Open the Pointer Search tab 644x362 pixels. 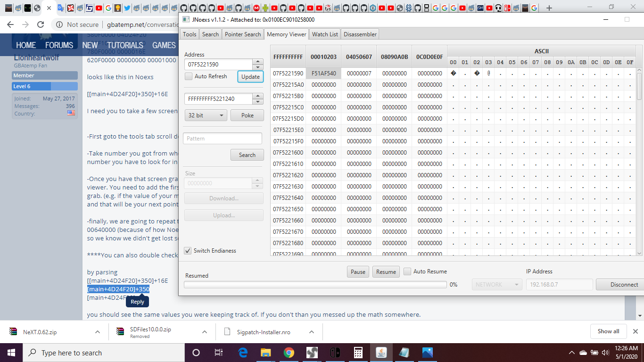tap(243, 34)
